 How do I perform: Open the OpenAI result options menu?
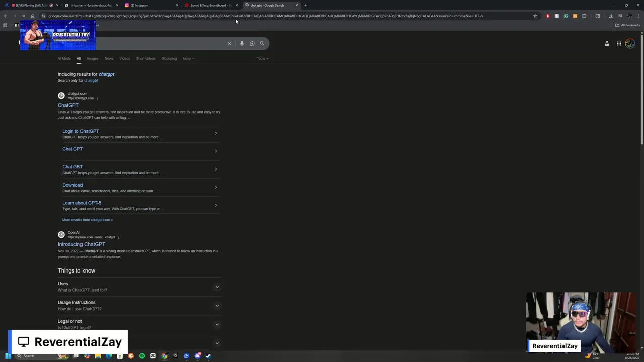click(x=119, y=237)
